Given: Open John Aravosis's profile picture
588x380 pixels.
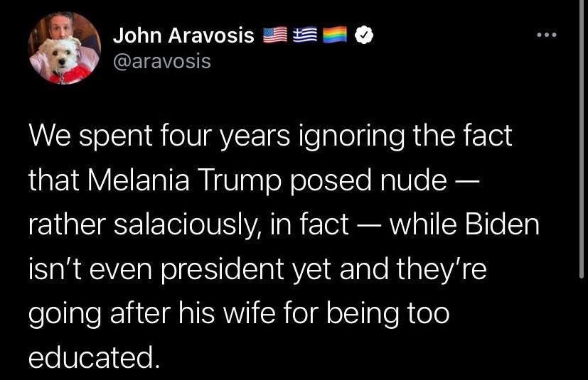Looking at the screenshot, I should [x=64, y=48].
